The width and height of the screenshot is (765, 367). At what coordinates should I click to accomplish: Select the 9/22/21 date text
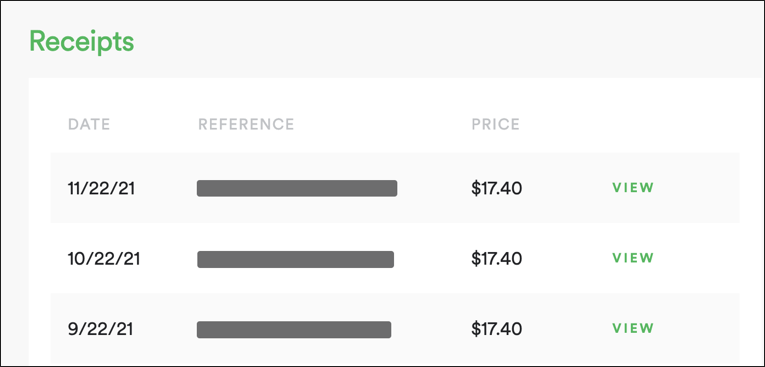(100, 329)
